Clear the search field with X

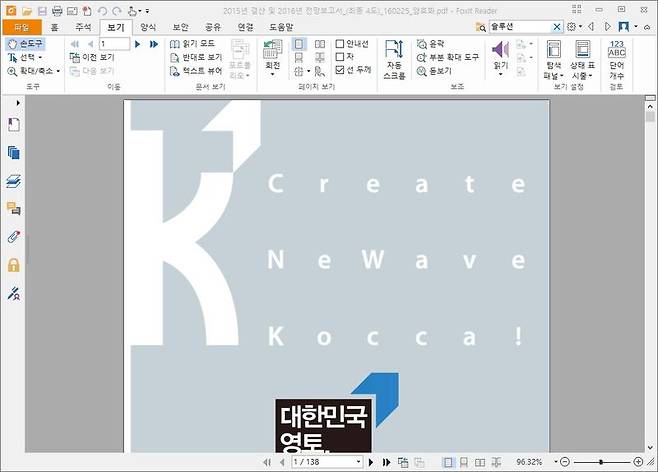coord(556,27)
